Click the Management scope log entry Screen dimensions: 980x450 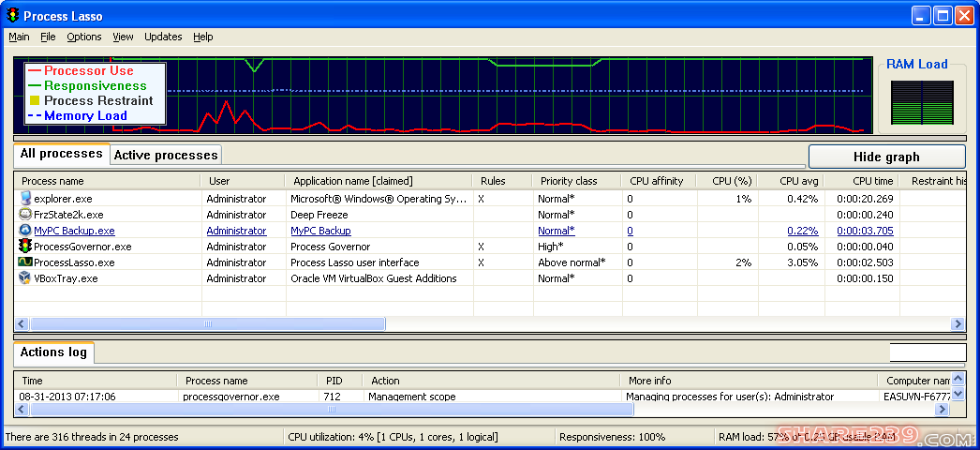412,397
